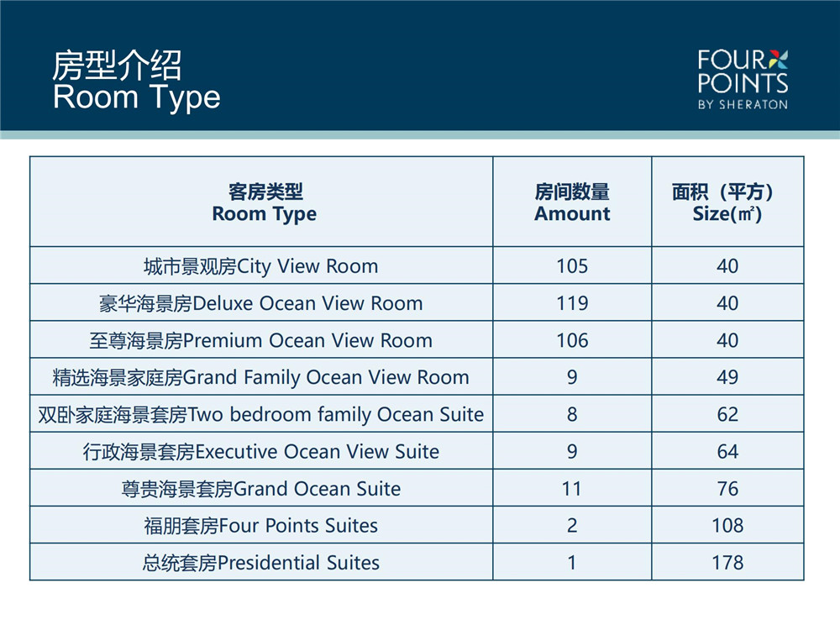
Task: Click the Four Points Suites cell
Action: (261, 526)
